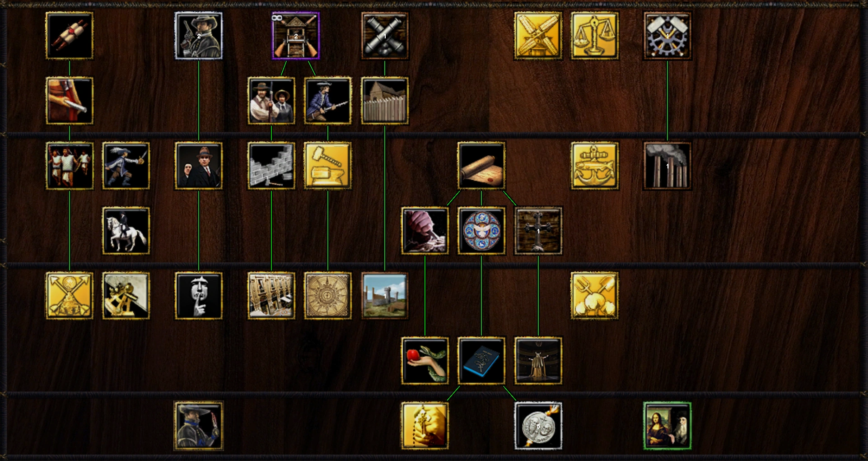Click the purple-bordered watchtower with rifles icon
868x461 pixels.
[x=296, y=36]
